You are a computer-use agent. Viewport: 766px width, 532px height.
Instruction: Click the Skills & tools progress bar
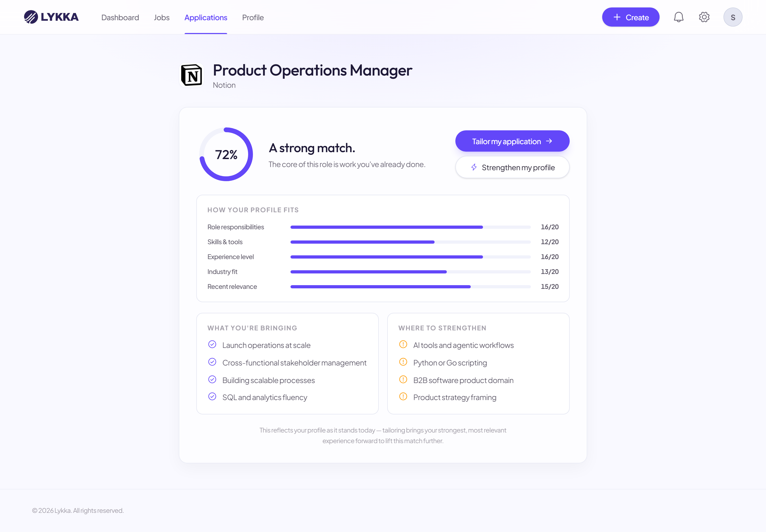point(410,242)
